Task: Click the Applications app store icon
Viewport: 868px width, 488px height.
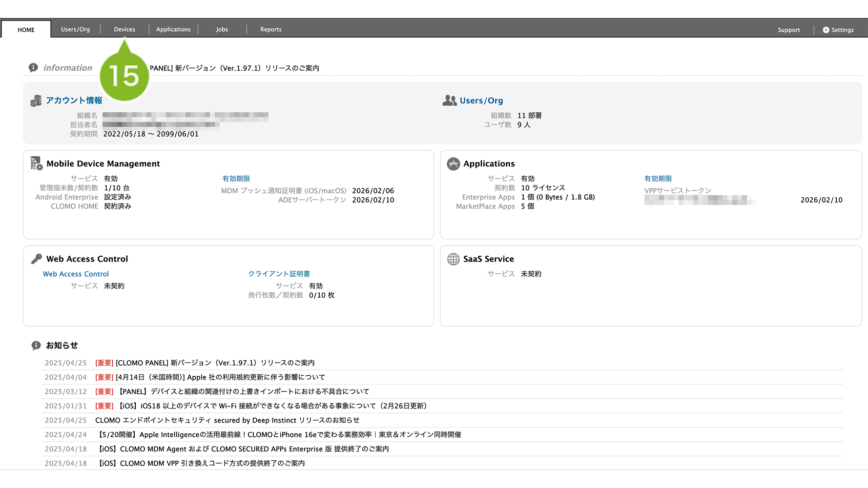Action: (454, 163)
